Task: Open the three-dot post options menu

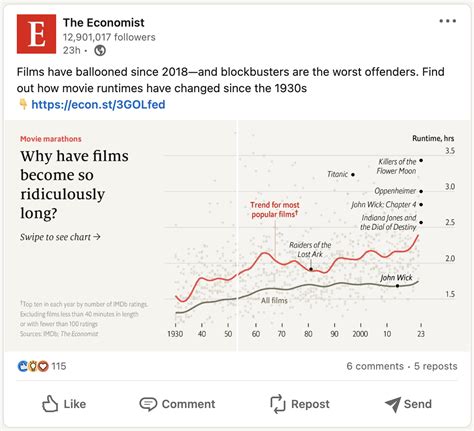Action: point(447,21)
